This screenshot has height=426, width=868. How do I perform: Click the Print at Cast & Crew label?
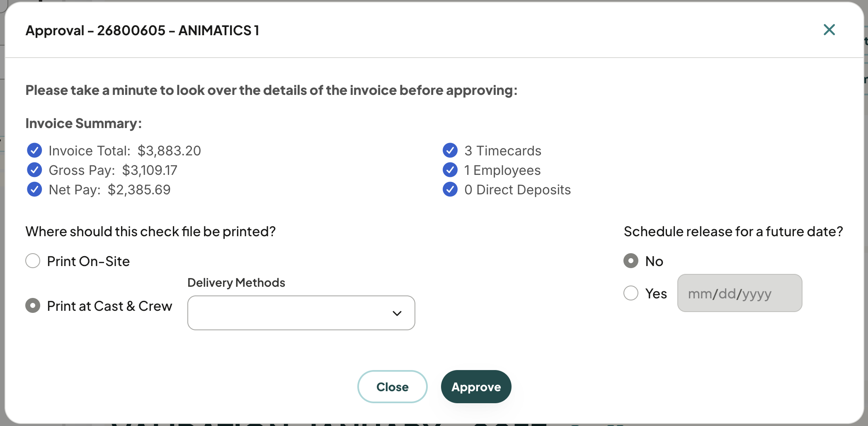[109, 306]
